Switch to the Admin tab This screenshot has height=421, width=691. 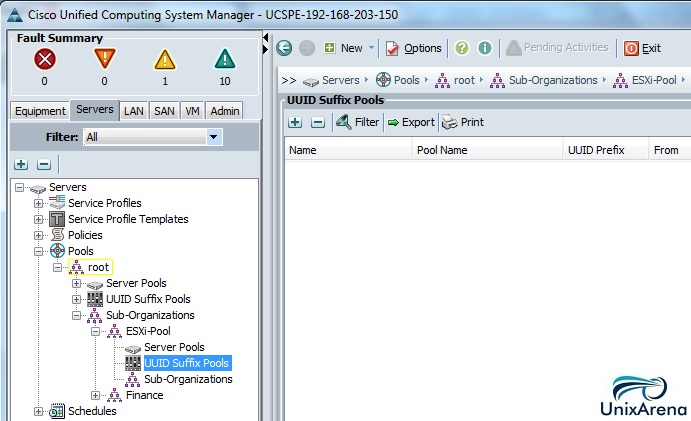click(x=225, y=111)
